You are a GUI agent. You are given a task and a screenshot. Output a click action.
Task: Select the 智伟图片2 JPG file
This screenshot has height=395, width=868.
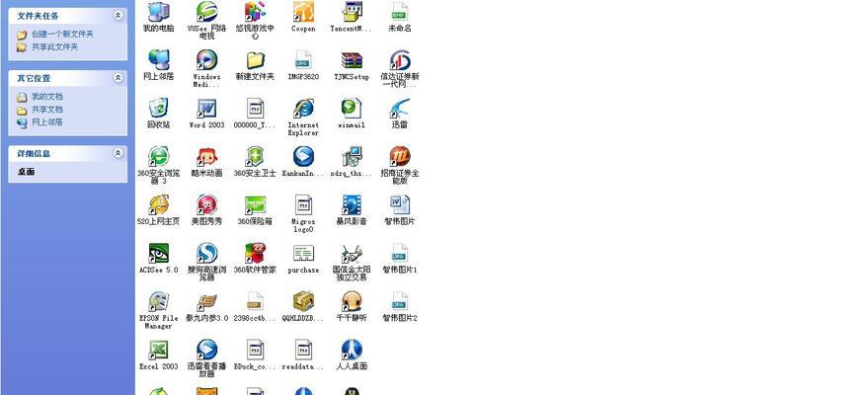click(400, 301)
